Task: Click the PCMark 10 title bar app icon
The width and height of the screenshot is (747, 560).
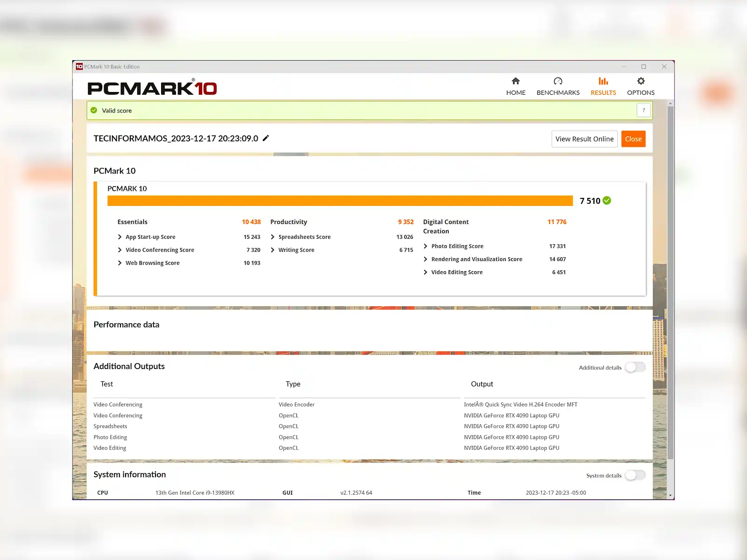Action: (x=79, y=67)
